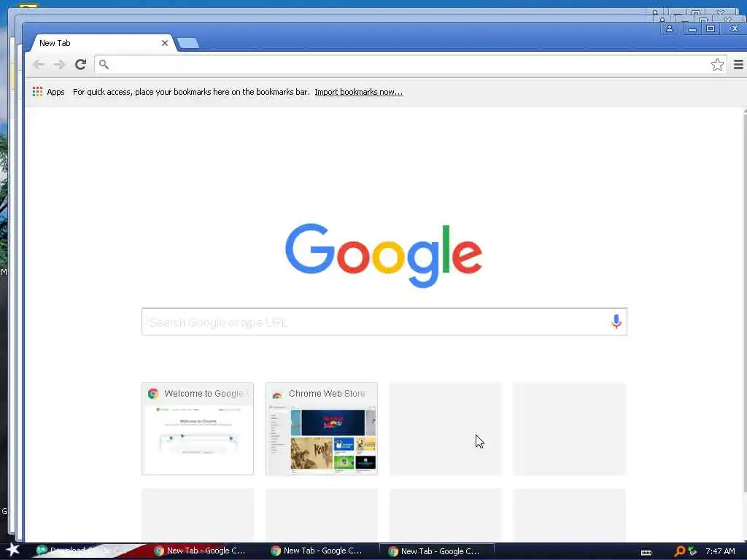The width and height of the screenshot is (747, 560).
Task: Bookmark this page with the star icon
Action: tap(717, 65)
